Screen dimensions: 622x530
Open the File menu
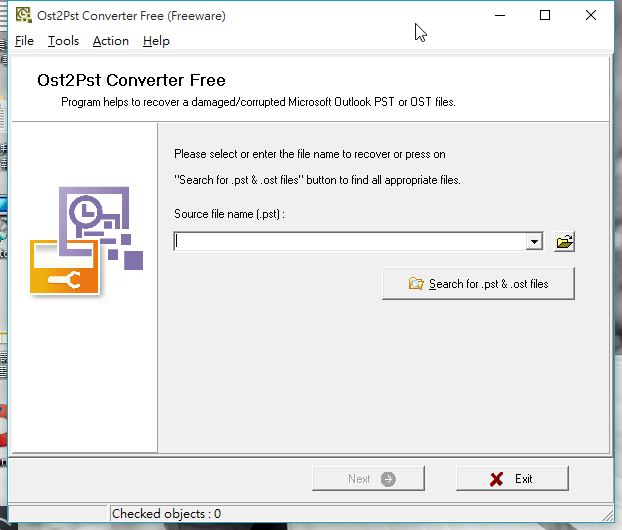24,41
